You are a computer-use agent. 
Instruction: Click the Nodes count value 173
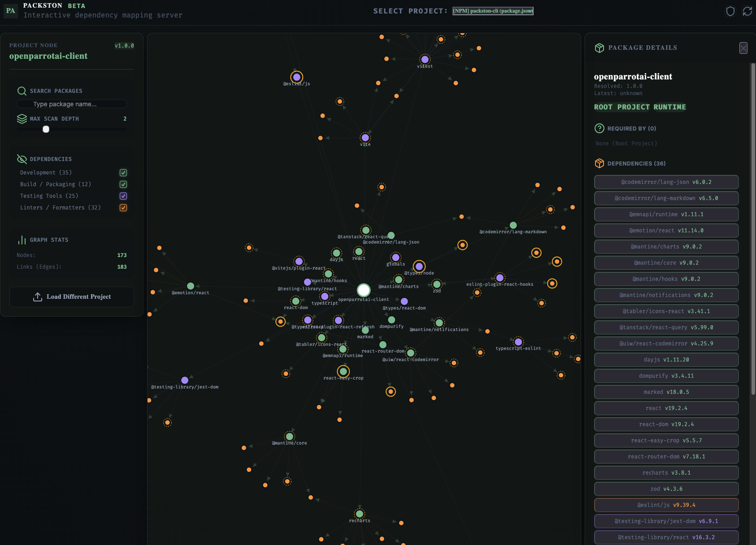[122, 255]
